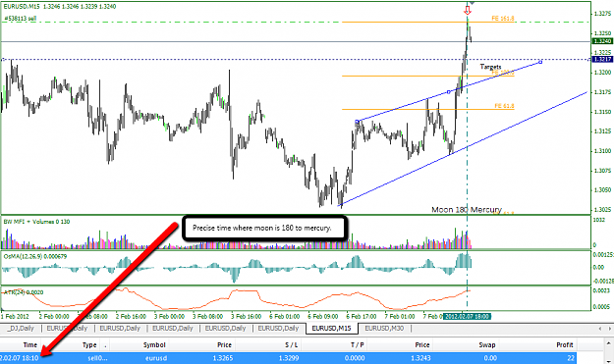The width and height of the screenshot is (614, 364).
Task: Click the open price 1.3265 cell
Action: [222, 358]
